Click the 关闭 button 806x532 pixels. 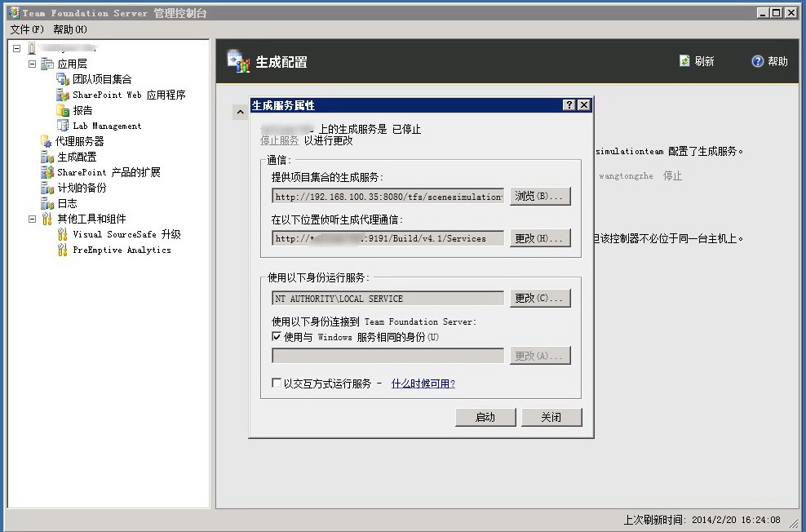[x=551, y=417]
